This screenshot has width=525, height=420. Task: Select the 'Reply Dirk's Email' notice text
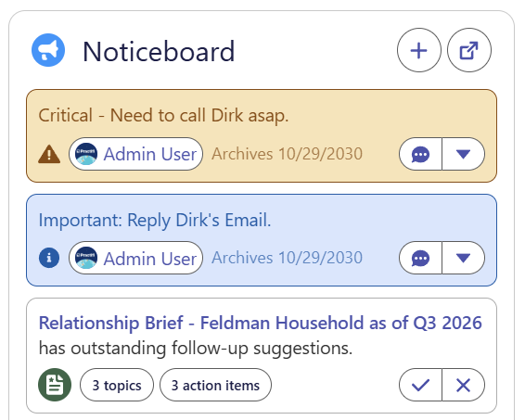pyautogui.click(x=155, y=221)
